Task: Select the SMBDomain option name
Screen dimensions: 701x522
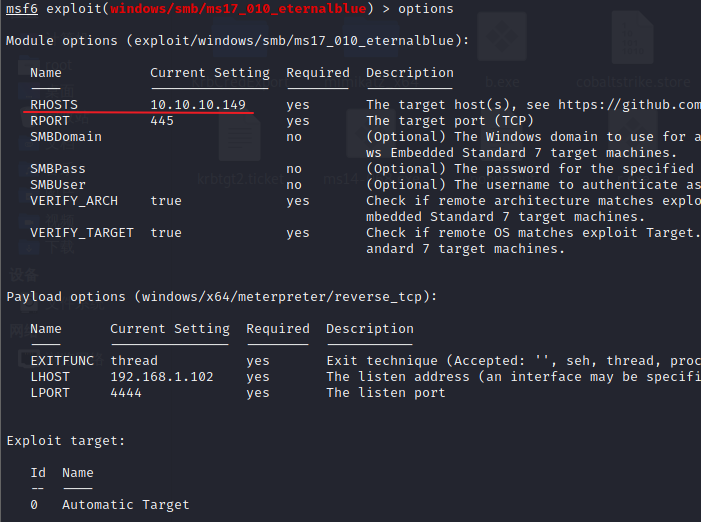Action: [66, 137]
